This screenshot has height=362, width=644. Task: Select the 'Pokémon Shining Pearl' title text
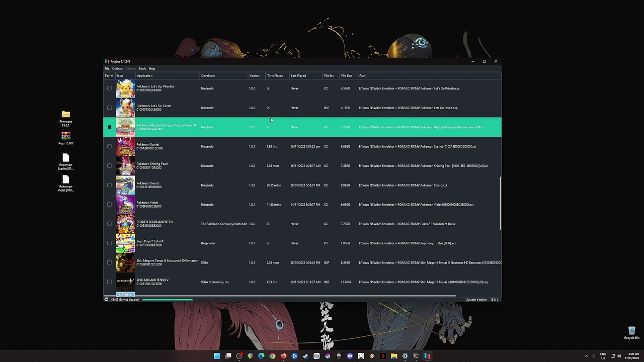tap(152, 164)
